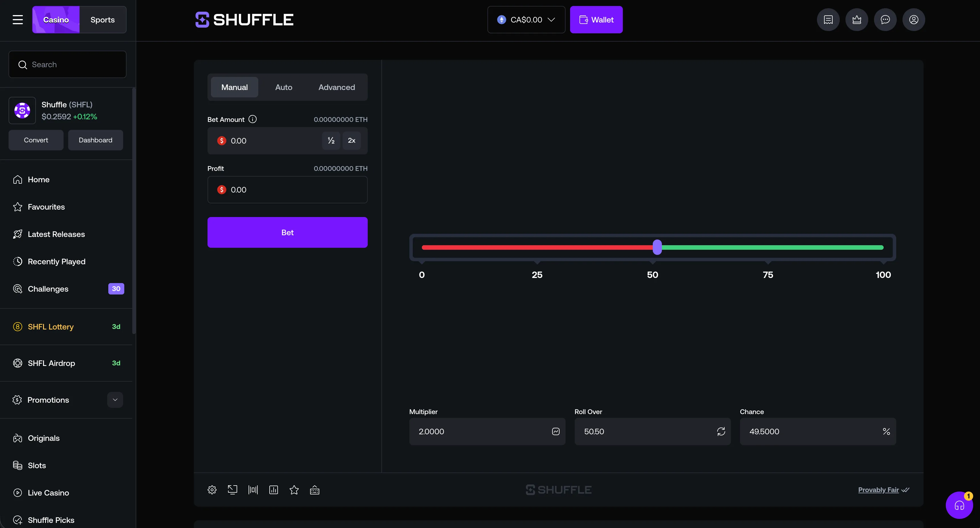Screen dimensions: 980x528
Task: Switch to Manual tab
Action: coord(234,87)
